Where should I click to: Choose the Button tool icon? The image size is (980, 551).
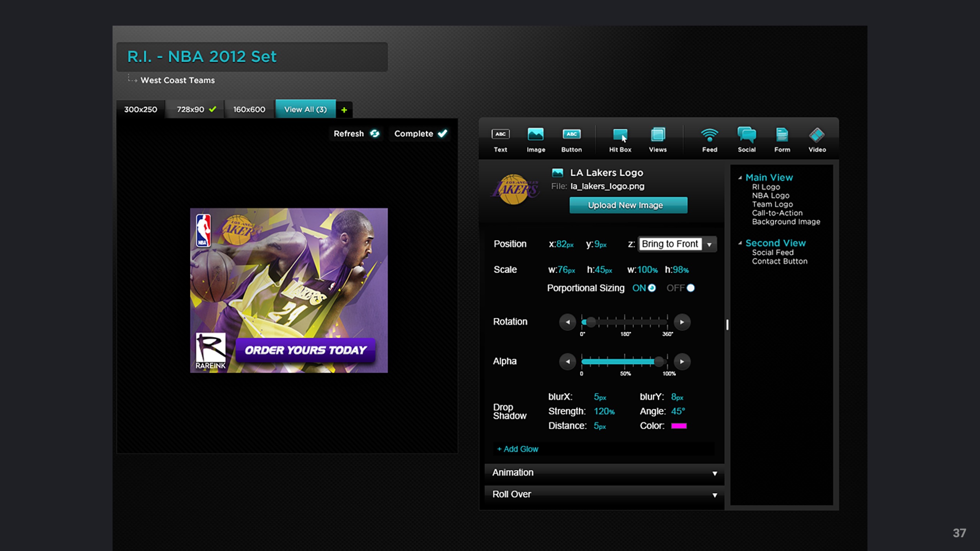[x=571, y=135]
